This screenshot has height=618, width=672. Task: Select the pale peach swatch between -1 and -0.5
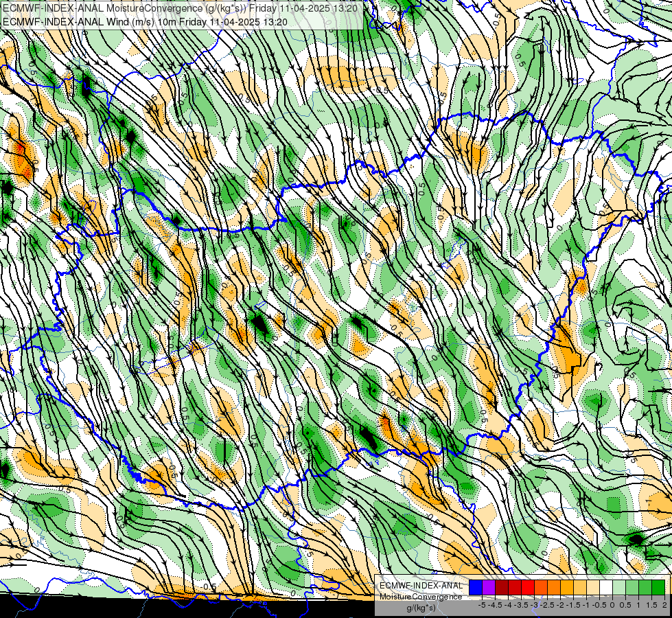click(x=592, y=587)
